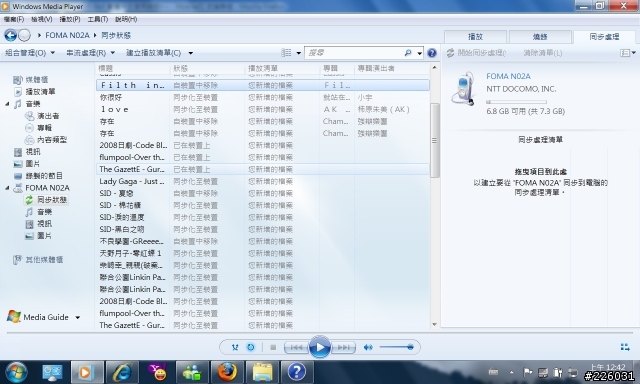Screen dimensions: 640x384
Task: Select Pictures under the FOMA N02A device
Action: pos(38,236)
